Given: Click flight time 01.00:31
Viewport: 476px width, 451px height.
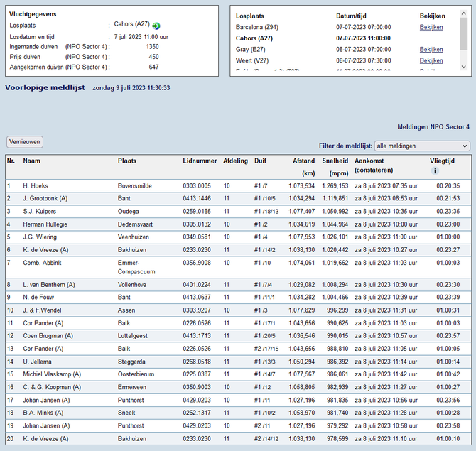Looking at the screenshot, I should click(x=448, y=310).
